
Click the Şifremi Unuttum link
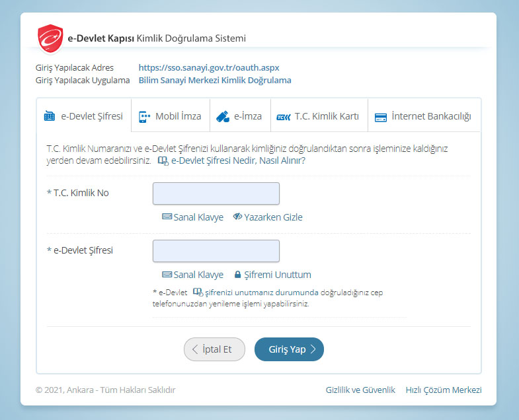pos(273,275)
